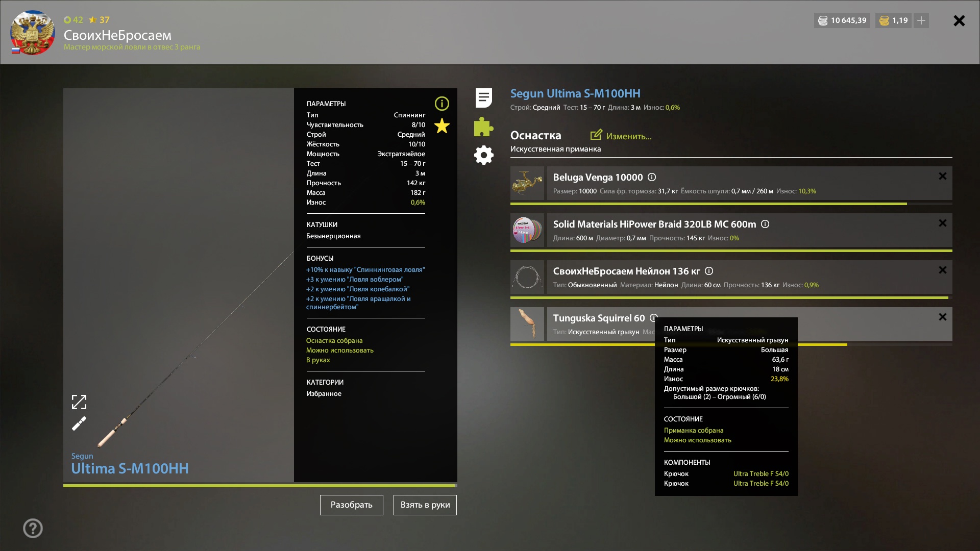Click the СвоихНеБросаем player name

click(x=117, y=35)
